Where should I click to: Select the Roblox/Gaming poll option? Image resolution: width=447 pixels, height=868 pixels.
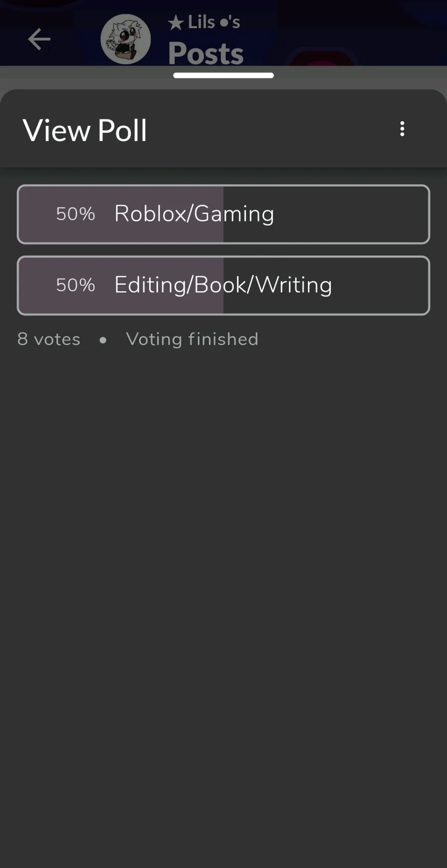pyautogui.click(x=223, y=214)
